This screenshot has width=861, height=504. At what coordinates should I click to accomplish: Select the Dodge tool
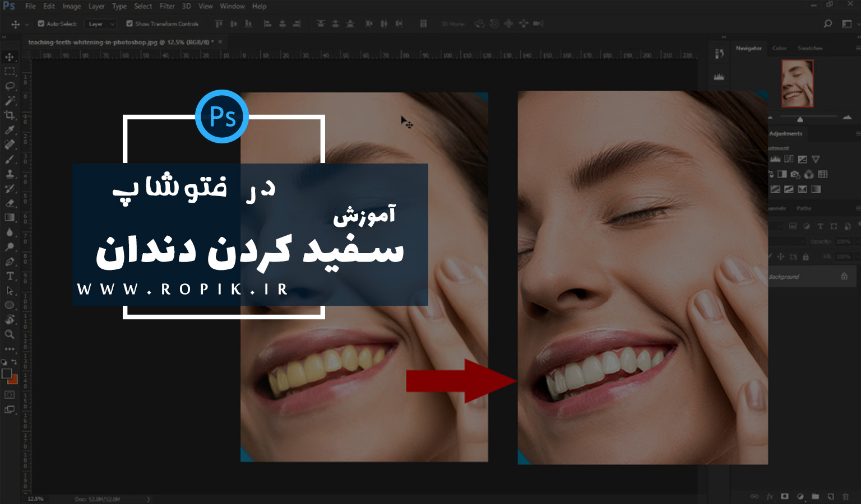[x=10, y=247]
